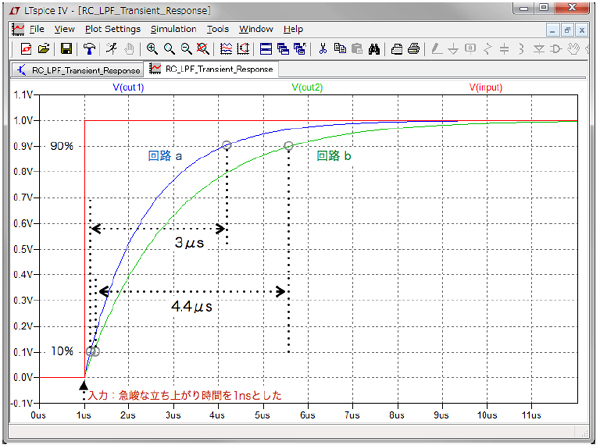Select the second RC_LPF_Transient_Response waveform tab

click(x=210, y=70)
